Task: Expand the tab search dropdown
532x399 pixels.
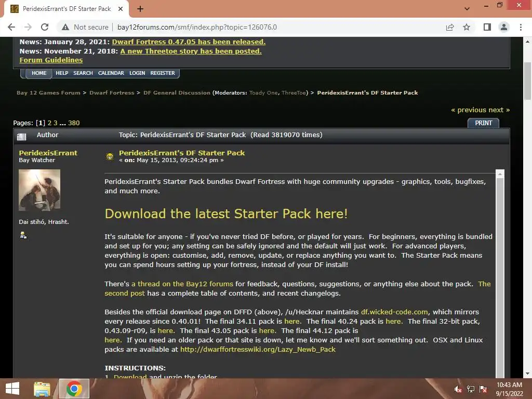Action: click(467, 9)
